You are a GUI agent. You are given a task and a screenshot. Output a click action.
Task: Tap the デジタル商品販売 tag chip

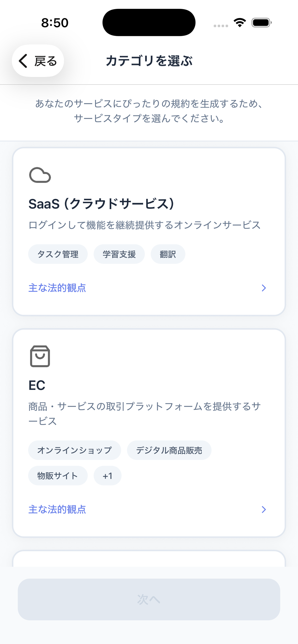169,450
